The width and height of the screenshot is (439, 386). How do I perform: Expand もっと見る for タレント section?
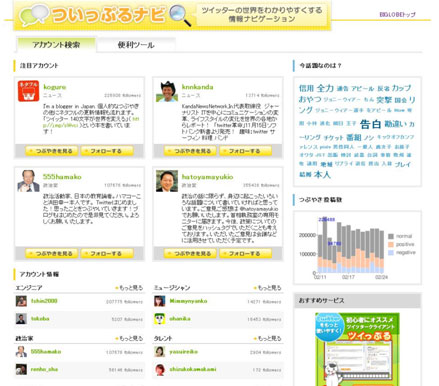point(268,338)
